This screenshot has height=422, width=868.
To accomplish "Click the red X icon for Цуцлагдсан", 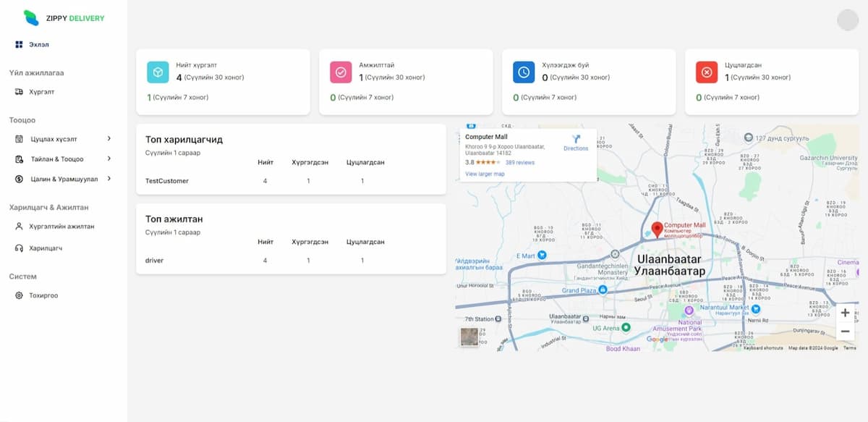I will tap(707, 72).
